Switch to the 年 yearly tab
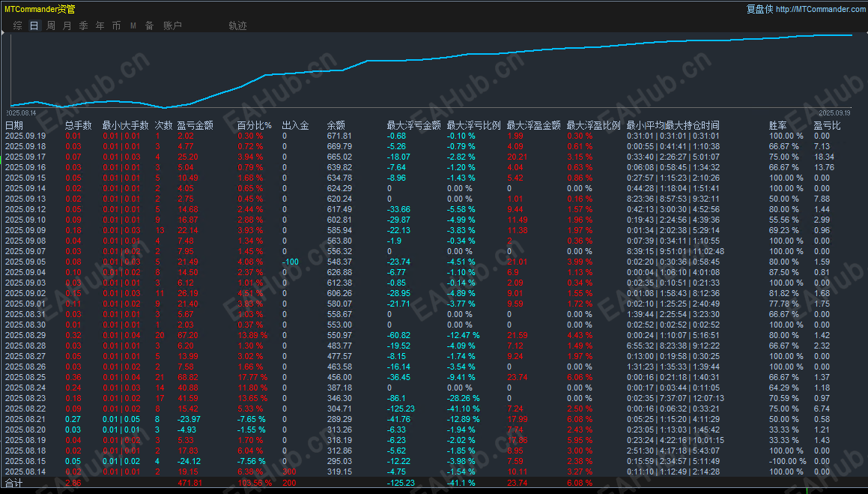The image size is (868, 494). [x=100, y=25]
